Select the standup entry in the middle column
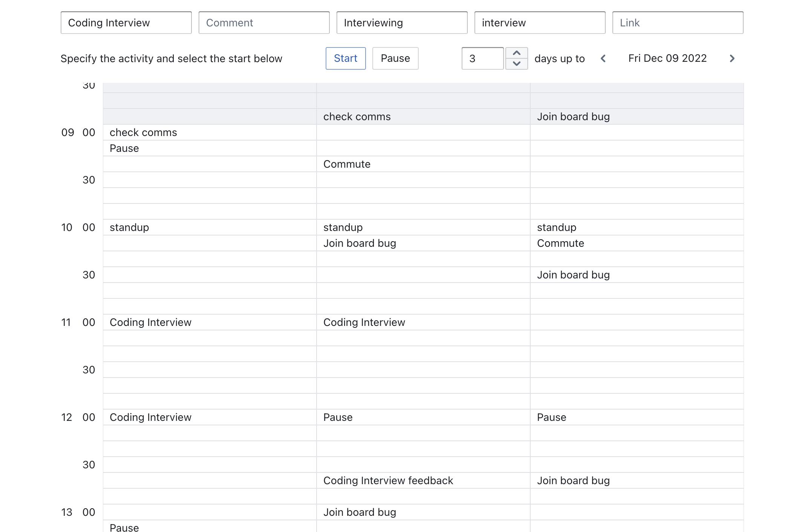This screenshot has height=532, width=802. [x=343, y=228]
